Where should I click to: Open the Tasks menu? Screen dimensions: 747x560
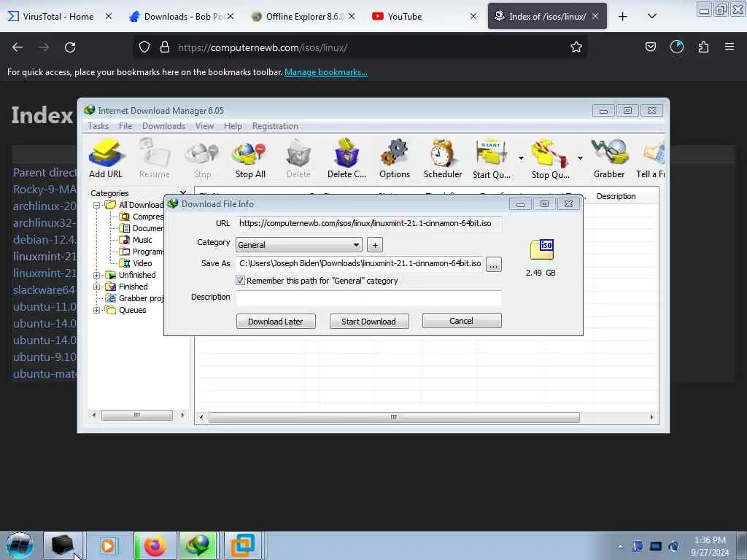tap(98, 126)
